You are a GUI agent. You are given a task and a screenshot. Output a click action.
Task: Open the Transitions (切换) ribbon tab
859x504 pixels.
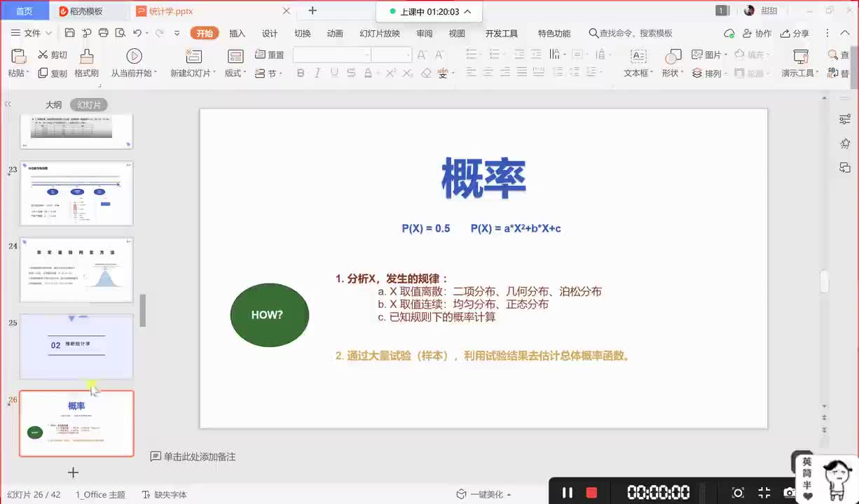[x=302, y=34]
